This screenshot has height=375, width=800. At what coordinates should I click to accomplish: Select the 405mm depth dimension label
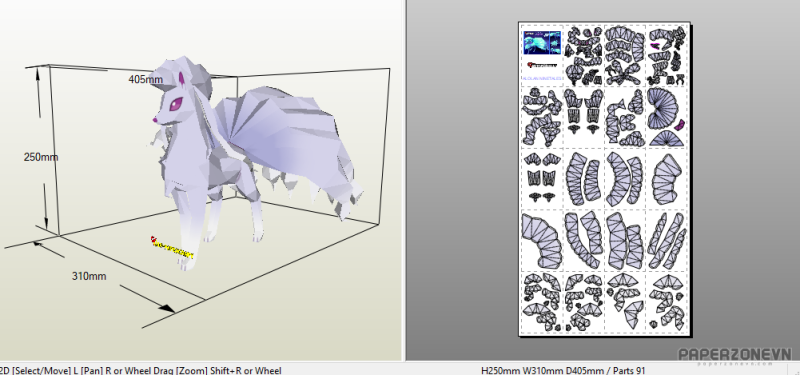145,79
